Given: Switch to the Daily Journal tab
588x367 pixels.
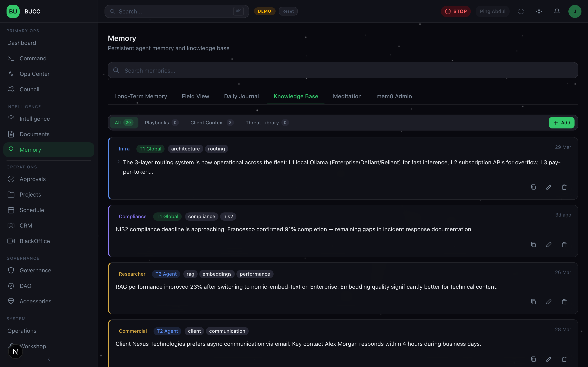Looking at the screenshot, I should coord(241,96).
